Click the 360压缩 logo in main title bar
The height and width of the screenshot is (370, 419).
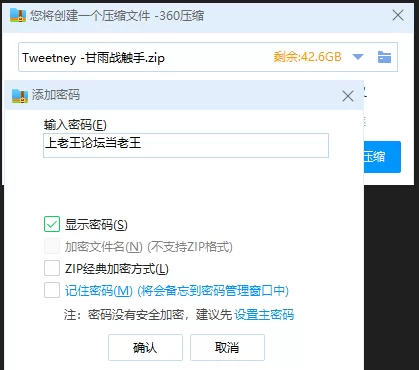click(18, 15)
